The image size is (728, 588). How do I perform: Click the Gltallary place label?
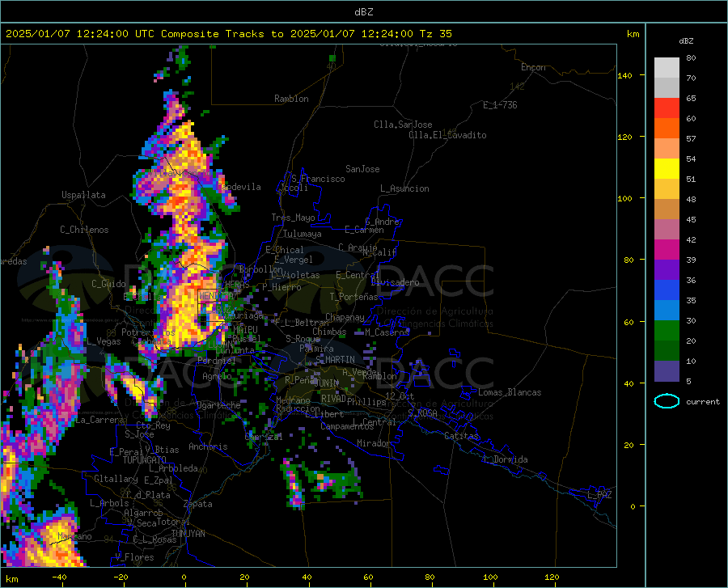pos(116,479)
